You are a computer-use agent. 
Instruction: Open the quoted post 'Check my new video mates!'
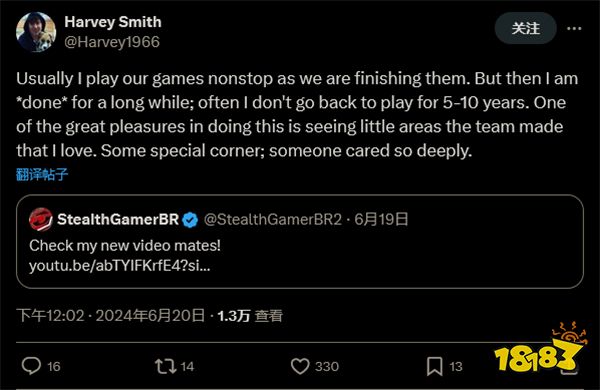(x=125, y=245)
